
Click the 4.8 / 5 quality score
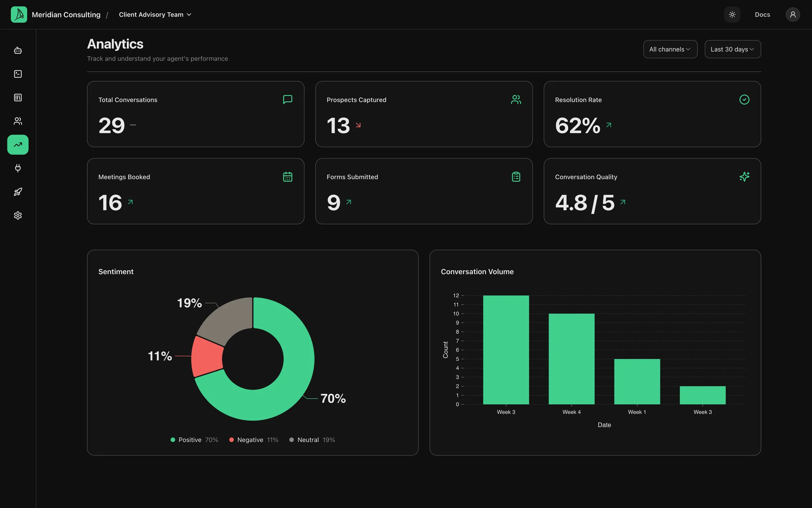tap(585, 203)
